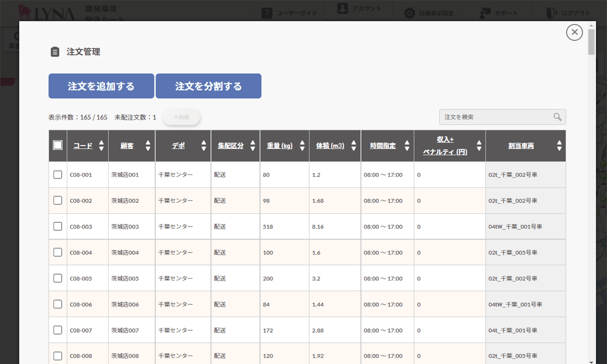The height and width of the screenshot is (364, 607).
Task: Tick the checkbox for order C08-004
Action: click(58, 252)
